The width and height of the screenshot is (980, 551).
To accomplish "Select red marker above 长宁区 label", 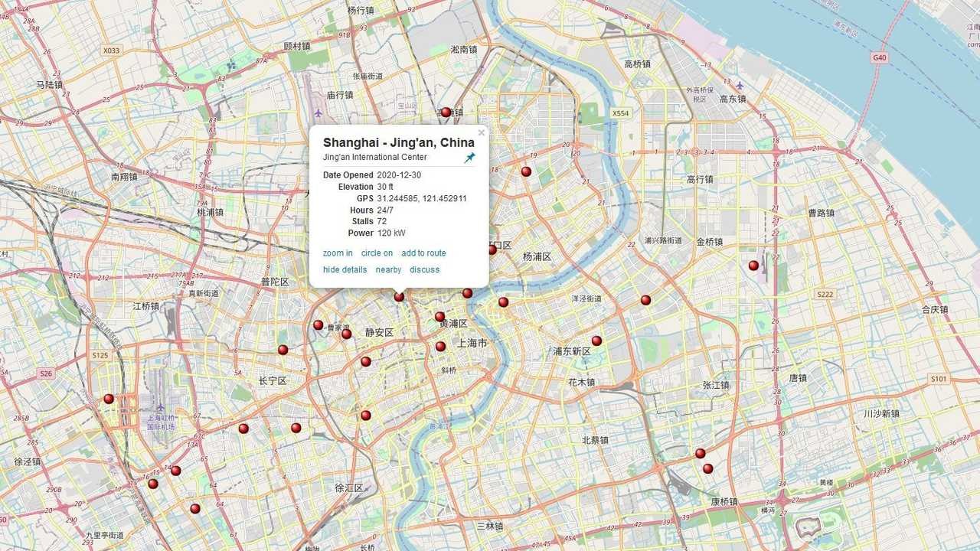I will point(283,350).
